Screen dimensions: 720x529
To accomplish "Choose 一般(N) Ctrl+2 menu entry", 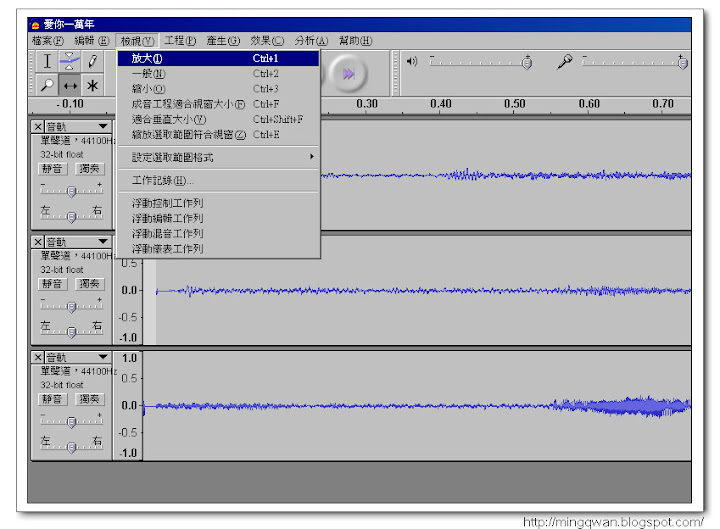I will tap(219, 73).
